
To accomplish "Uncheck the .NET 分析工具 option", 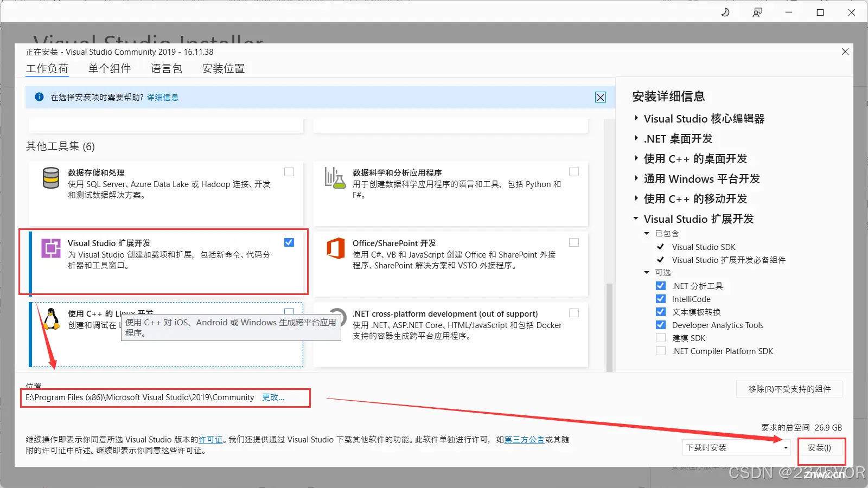I will click(661, 286).
